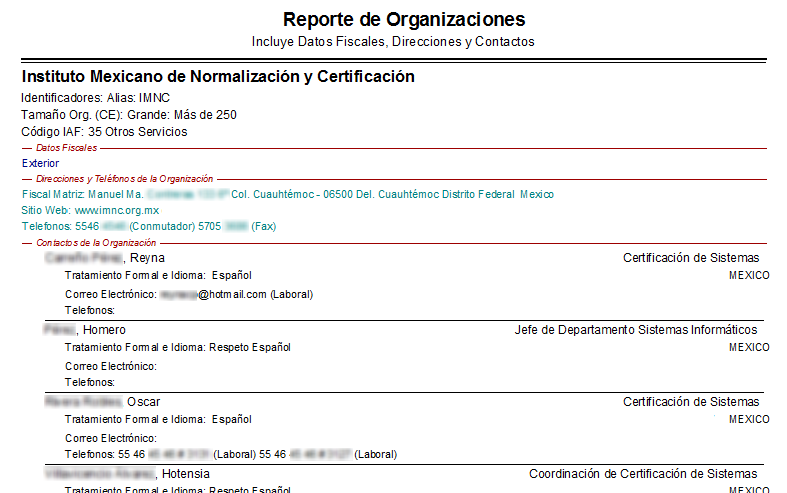Viewport: 787px width, 493px height.
Task: Click Reyna's hotmail.com email address
Action: (213, 294)
